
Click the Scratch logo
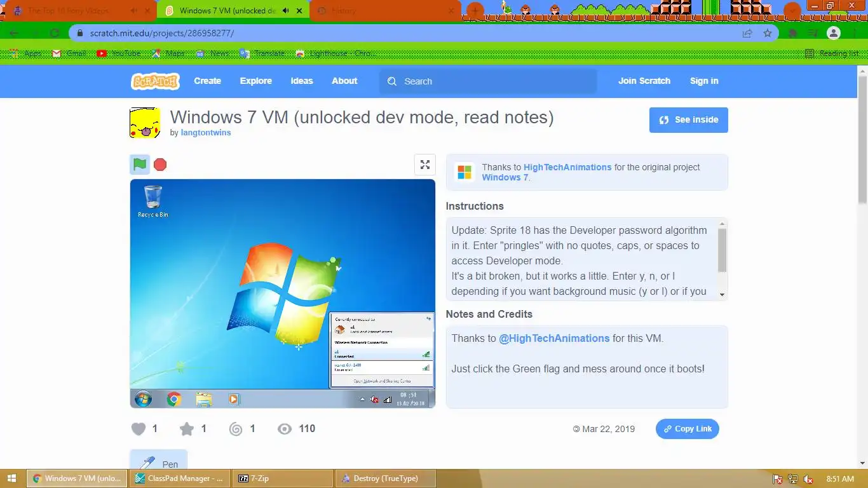(155, 81)
